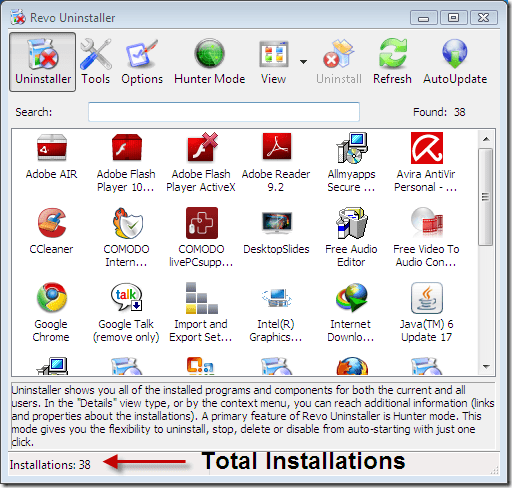
Task: Click the 'Search:' label
Action: pyautogui.click(x=34, y=112)
